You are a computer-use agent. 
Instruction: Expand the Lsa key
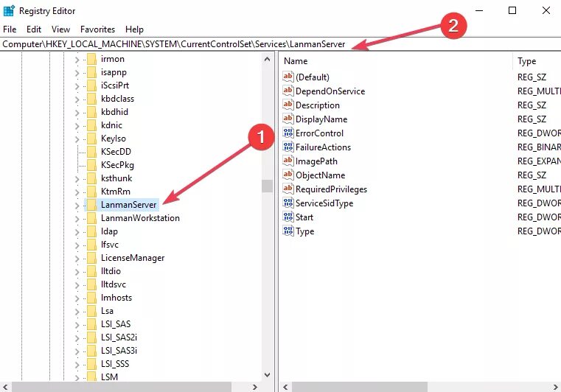(x=77, y=311)
